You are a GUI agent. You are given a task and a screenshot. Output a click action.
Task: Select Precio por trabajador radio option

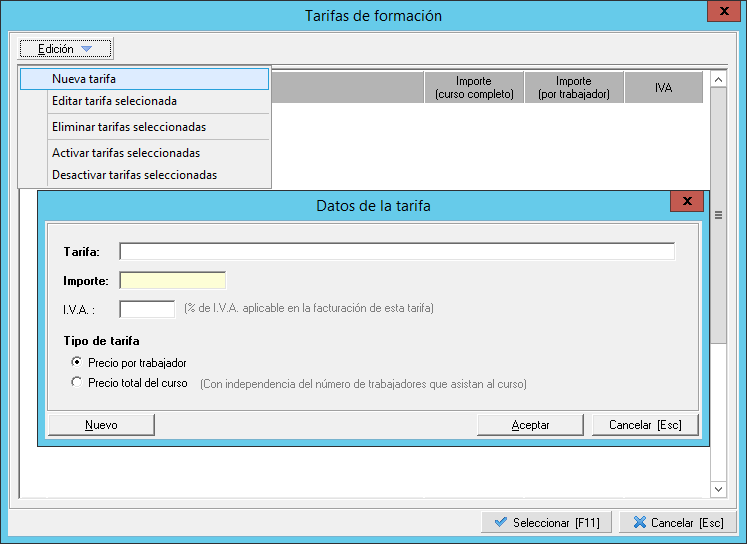tap(77, 362)
